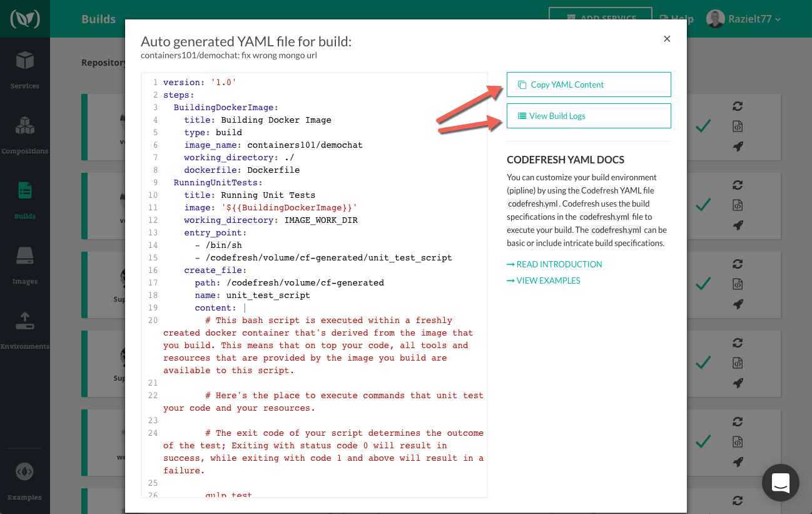Open the Help link in header
This screenshot has height=514, width=812.
click(x=677, y=19)
